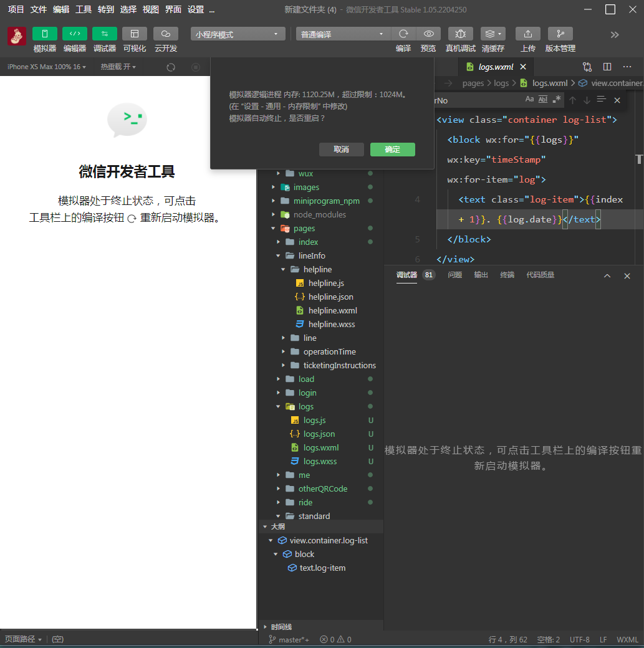Open the 工具 menu

[83, 9]
